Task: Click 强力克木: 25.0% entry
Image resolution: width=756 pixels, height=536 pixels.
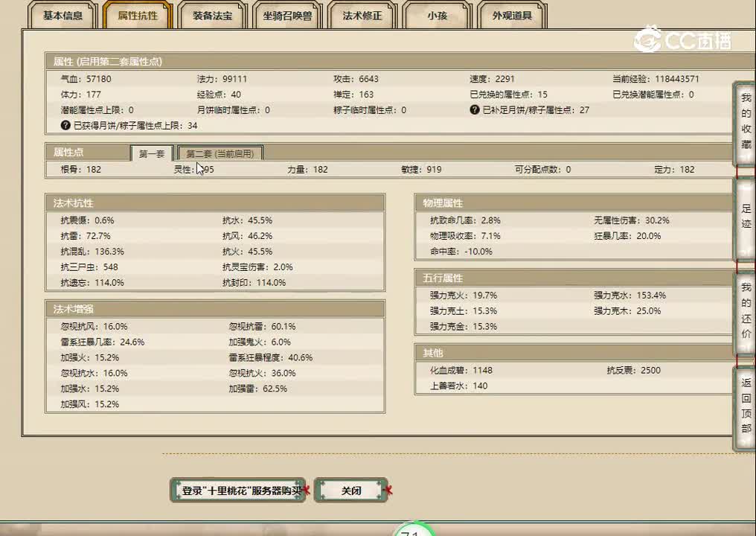Action: point(627,310)
